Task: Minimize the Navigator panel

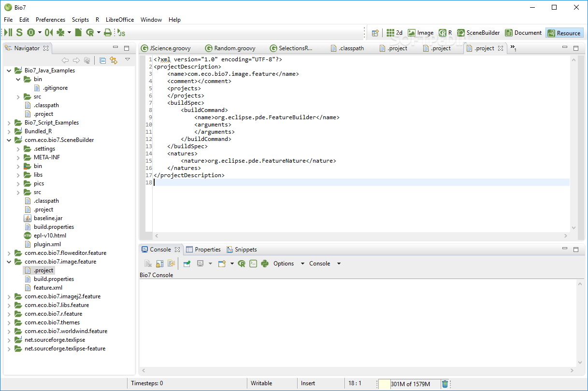Action: (115, 48)
